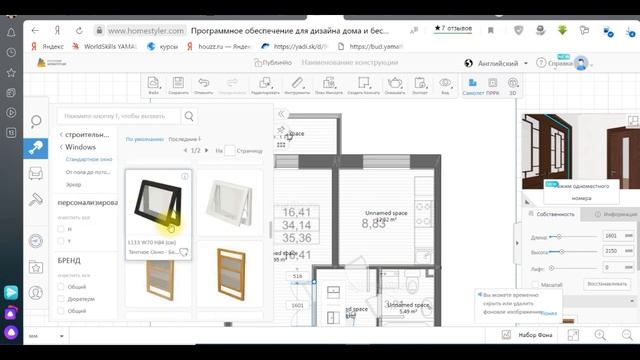Click the search magnifier button beside search field
The image size is (640, 360).
click(x=189, y=116)
